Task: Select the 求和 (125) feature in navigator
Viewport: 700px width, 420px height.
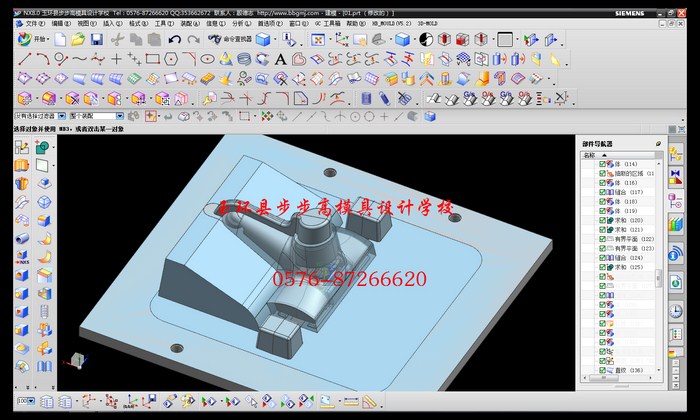Action: coord(627,267)
